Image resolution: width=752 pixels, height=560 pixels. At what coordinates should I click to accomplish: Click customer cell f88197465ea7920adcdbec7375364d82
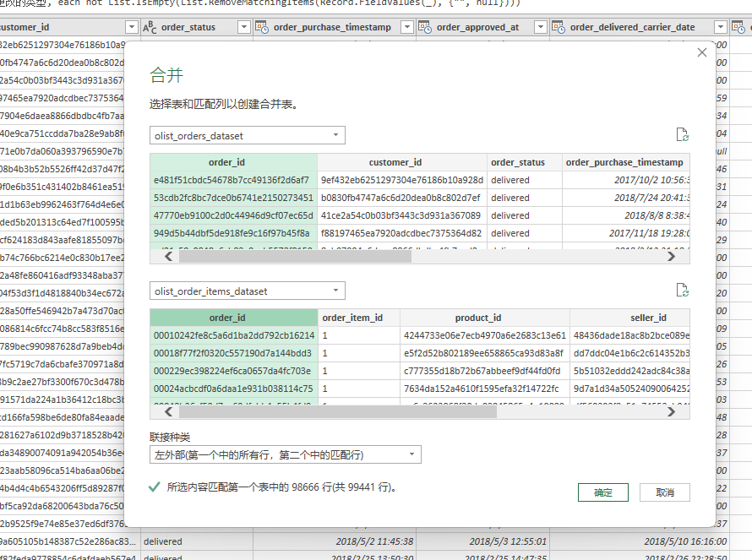pyautogui.click(x=402, y=233)
